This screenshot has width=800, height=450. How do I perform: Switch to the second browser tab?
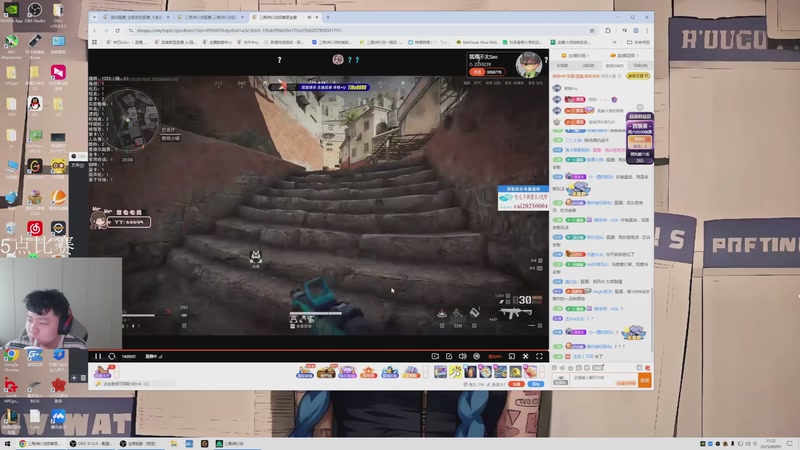click(210, 17)
